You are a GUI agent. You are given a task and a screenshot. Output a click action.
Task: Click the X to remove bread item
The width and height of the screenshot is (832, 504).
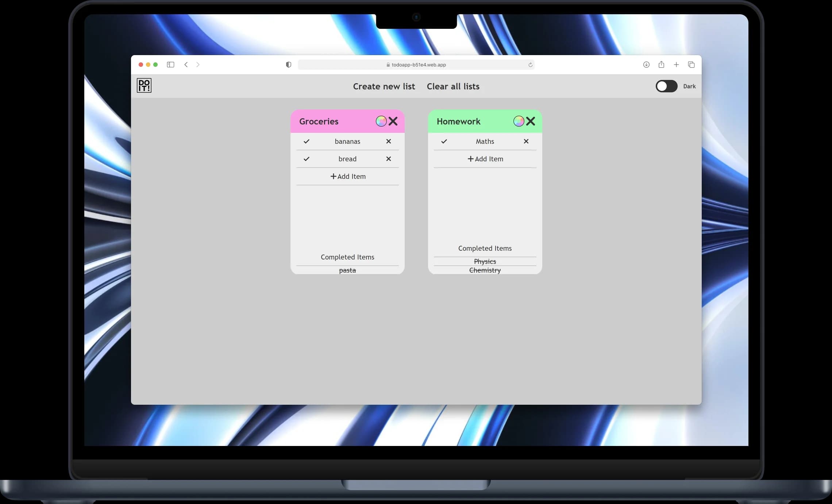point(388,159)
